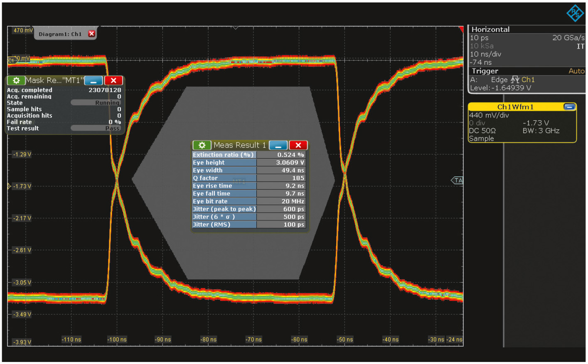Click the -100 ns time axis label
This screenshot has width=588, height=364.
tap(117, 340)
